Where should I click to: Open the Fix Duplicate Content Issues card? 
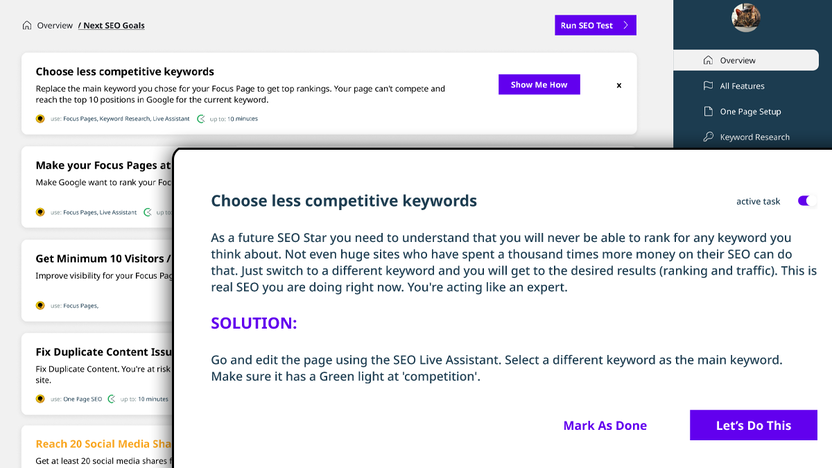tap(98, 374)
